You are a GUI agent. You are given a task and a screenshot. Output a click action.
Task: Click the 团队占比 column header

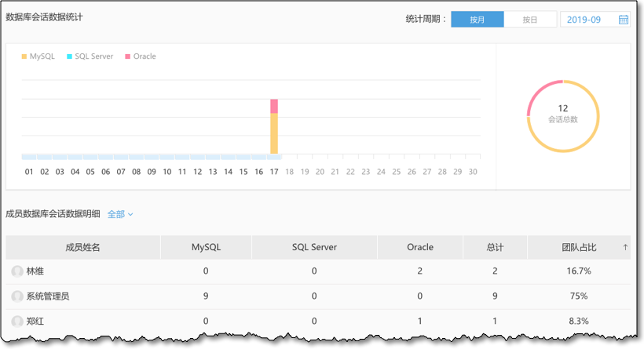(x=579, y=247)
